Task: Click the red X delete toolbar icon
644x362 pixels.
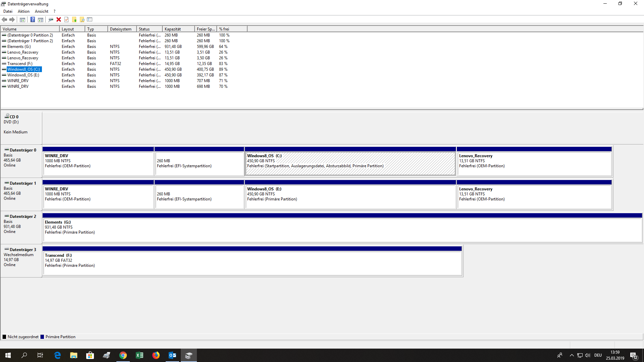Action: [x=59, y=19]
